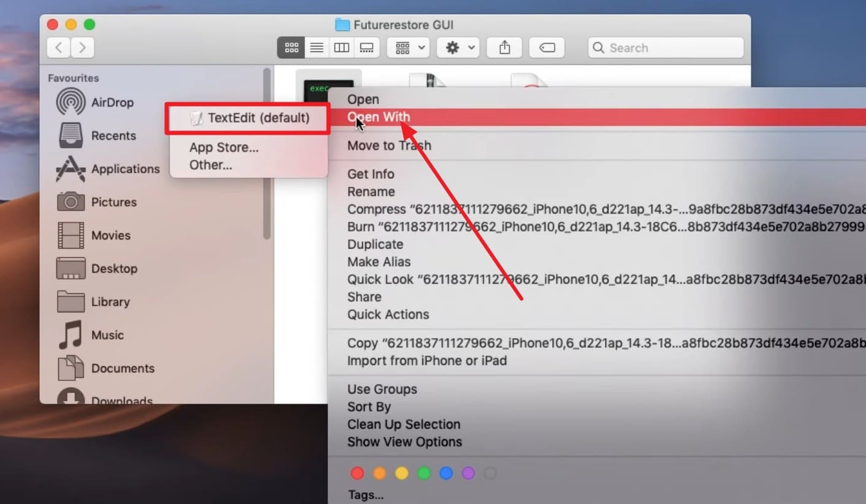Switch to list view
The width and height of the screenshot is (866, 504).
pyautogui.click(x=316, y=48)
